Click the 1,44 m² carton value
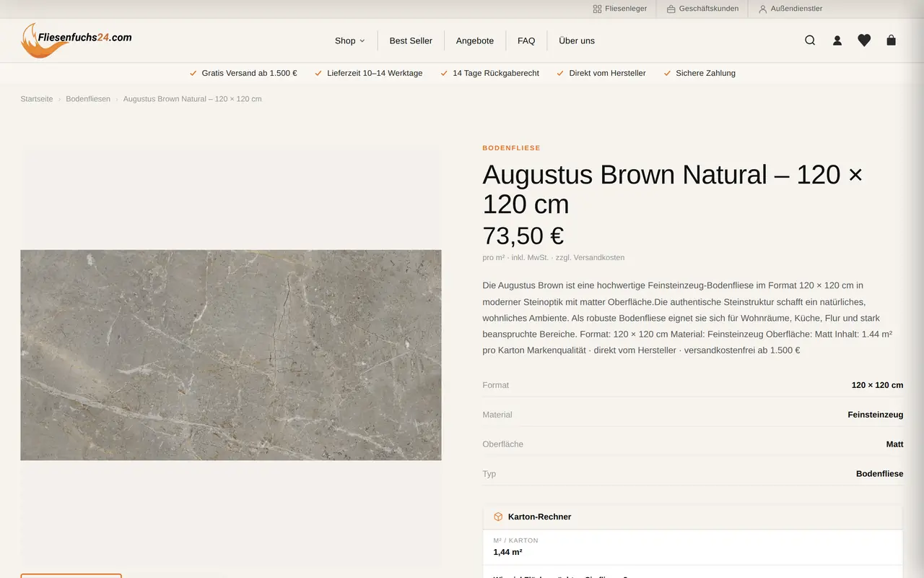The width and height of the screenshot is (924, 578). click(507, 552)
